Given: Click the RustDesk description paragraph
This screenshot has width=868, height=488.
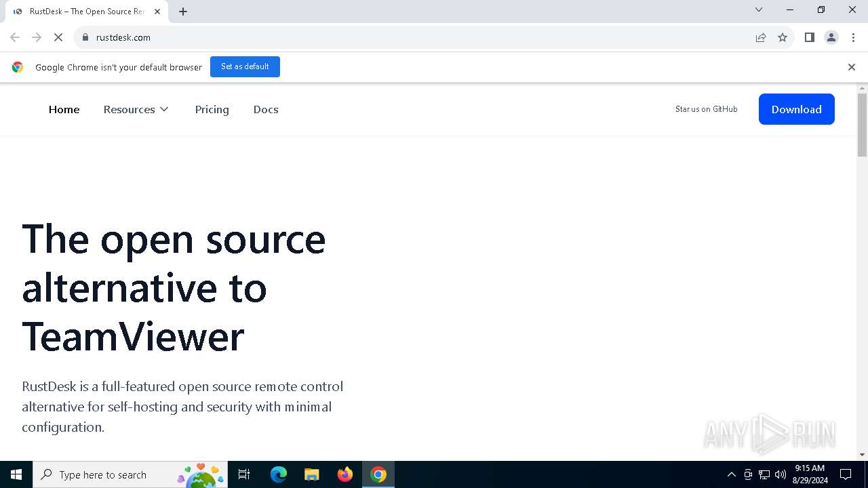Looking at the screenshot, I should [182, 407].
